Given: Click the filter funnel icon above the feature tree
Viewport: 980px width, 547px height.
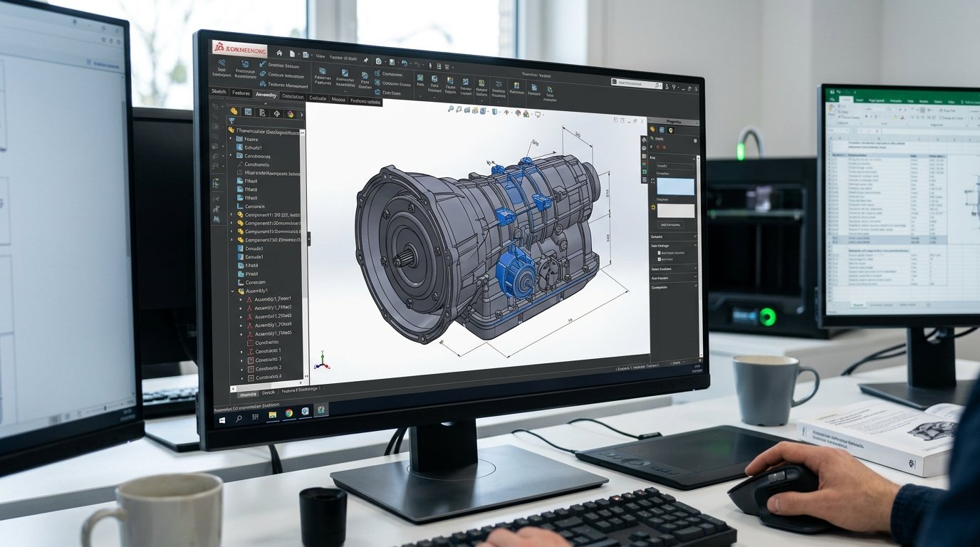Looking at the screenshot, I should tap(231, 120).
